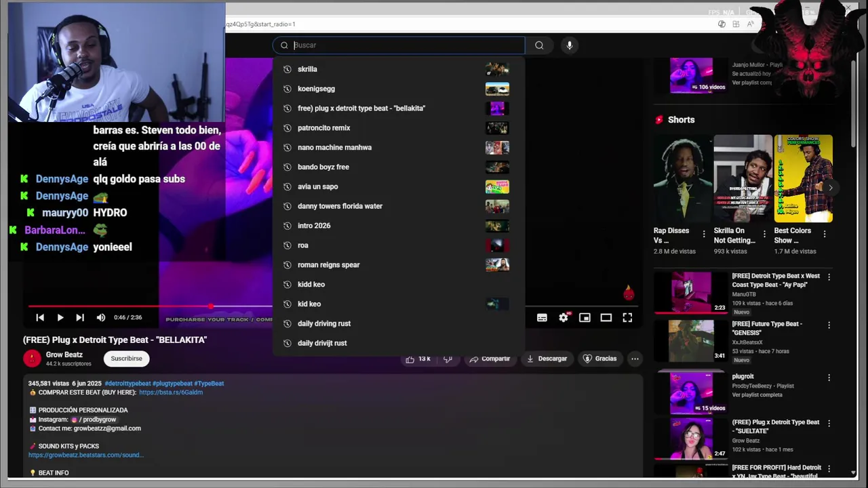The width and height of the screenshot is (868, 488).
Task: Dislike the video
Action: tap(448, 359)
